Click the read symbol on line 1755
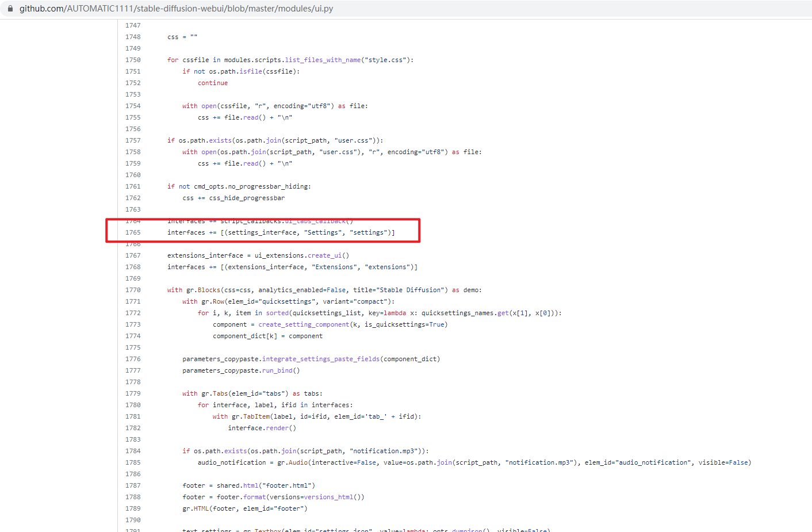The width and height of the screenshot is (812, 532). tap(251, 117)
